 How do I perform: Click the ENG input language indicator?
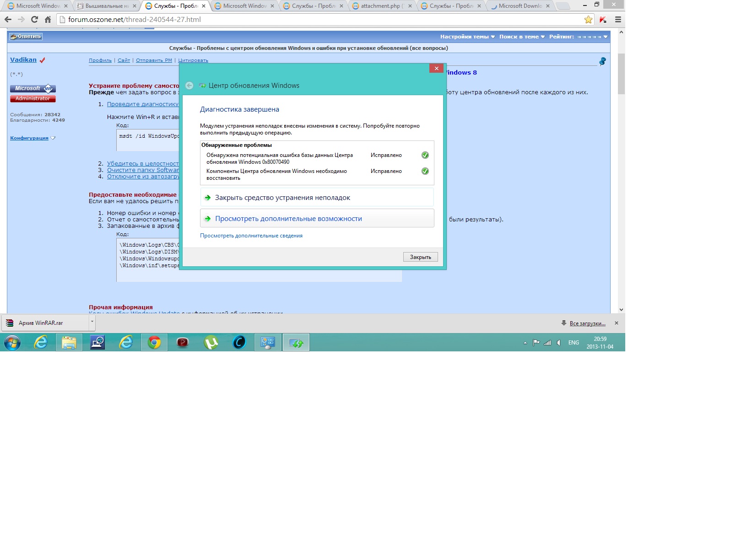[574, 343]
